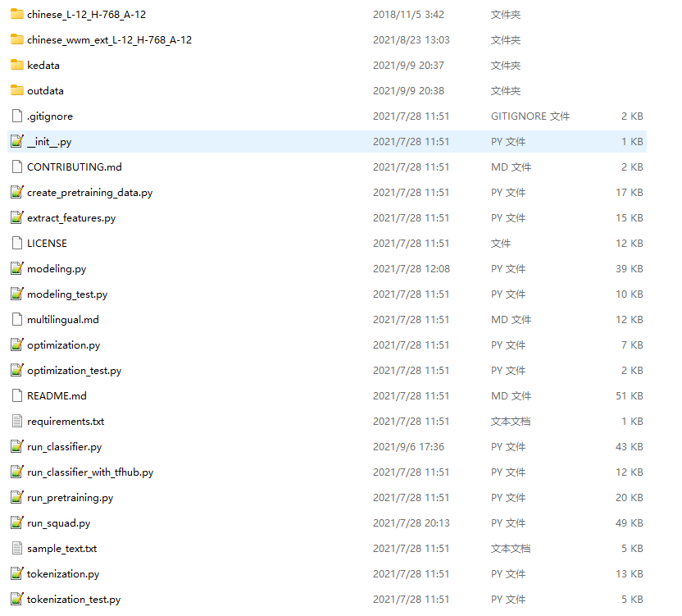Select the run_pretraining.py file name
682x616 pixels.
click(70, 498)
